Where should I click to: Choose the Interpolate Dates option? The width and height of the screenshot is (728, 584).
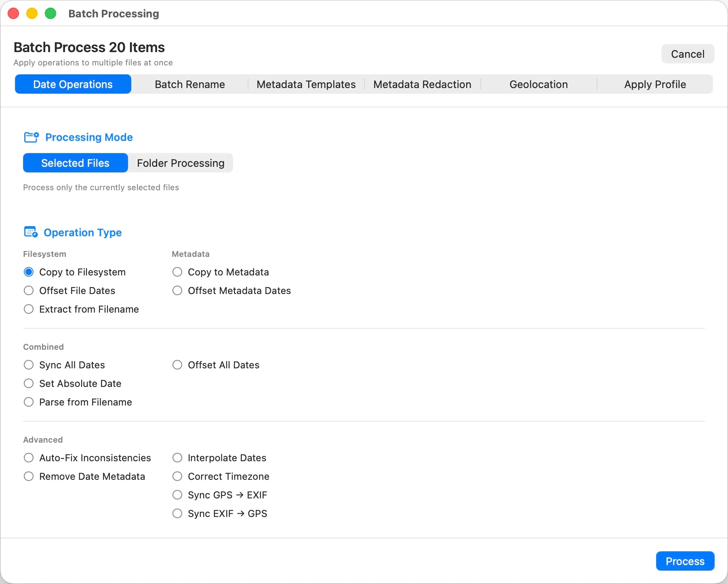coord(177,458)
